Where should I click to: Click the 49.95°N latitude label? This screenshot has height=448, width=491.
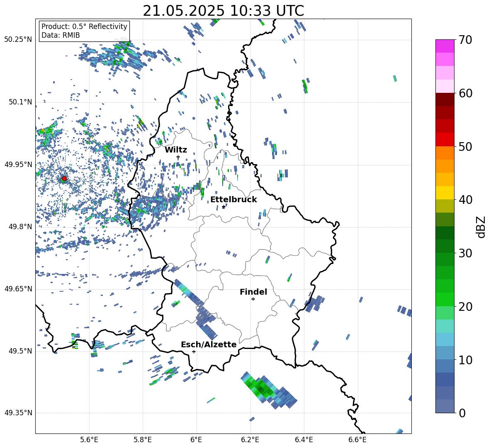click(18, 165)
